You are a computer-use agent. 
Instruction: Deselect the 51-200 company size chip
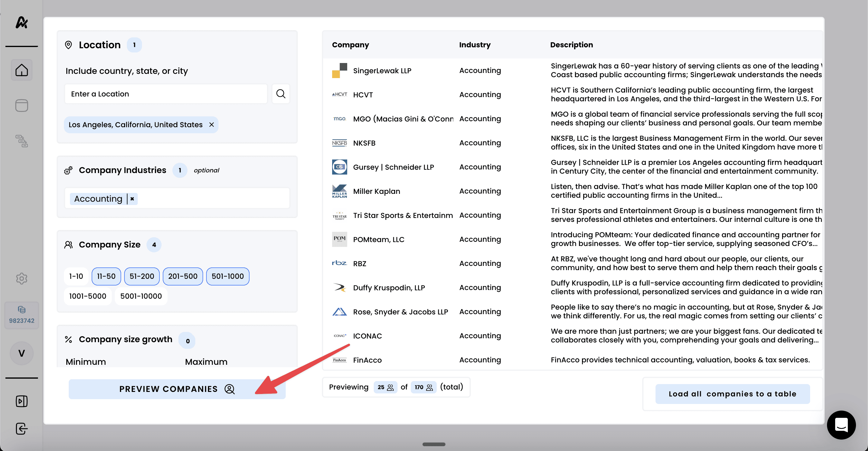point(142,276)
